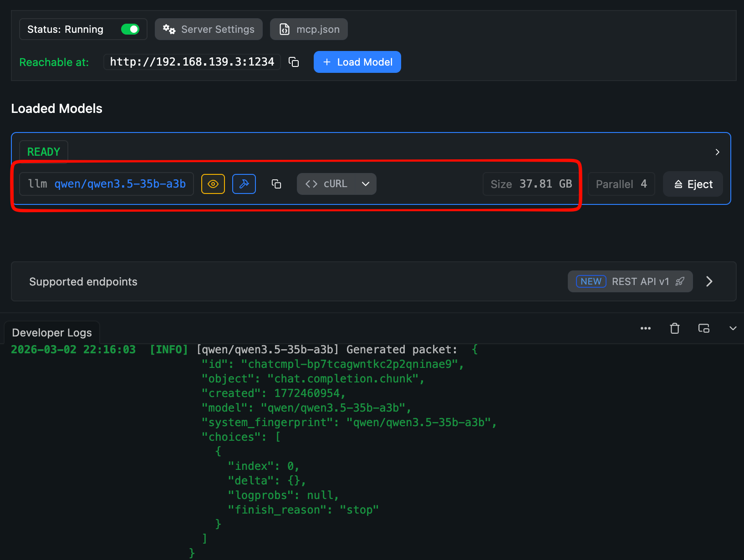Click the qwen/qwen3.5-35b-a3b model identifier
Viewport: 744px width, 560px height.
pyautogui.click(x=120, y=184)
